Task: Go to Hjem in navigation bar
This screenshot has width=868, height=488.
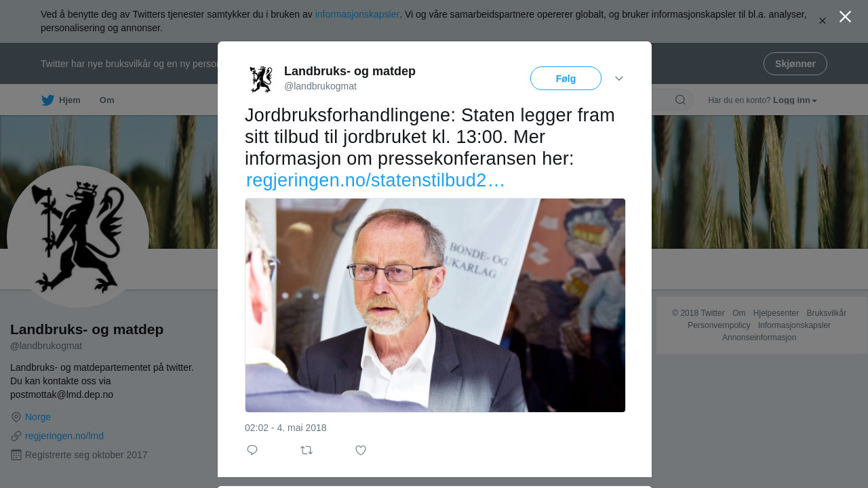Action: (61, 100)
